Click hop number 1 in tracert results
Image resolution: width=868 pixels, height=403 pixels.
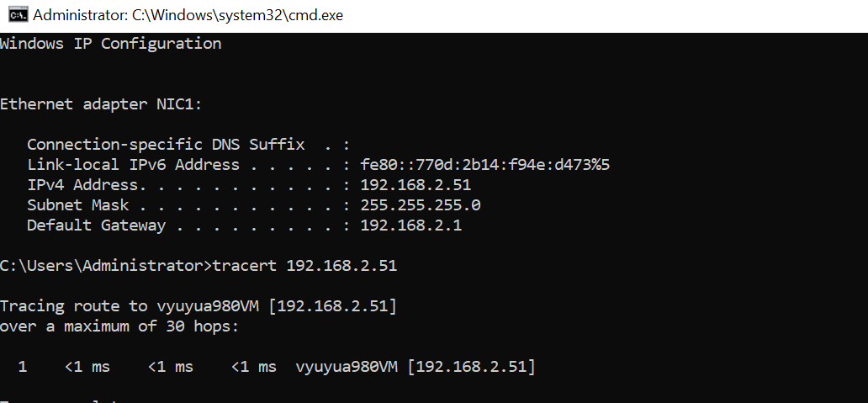[23, 367]
